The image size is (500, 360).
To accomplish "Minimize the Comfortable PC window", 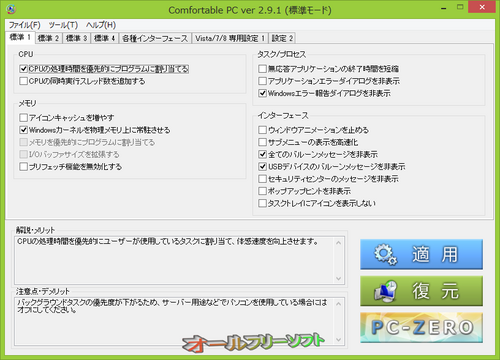I will 444,8.
